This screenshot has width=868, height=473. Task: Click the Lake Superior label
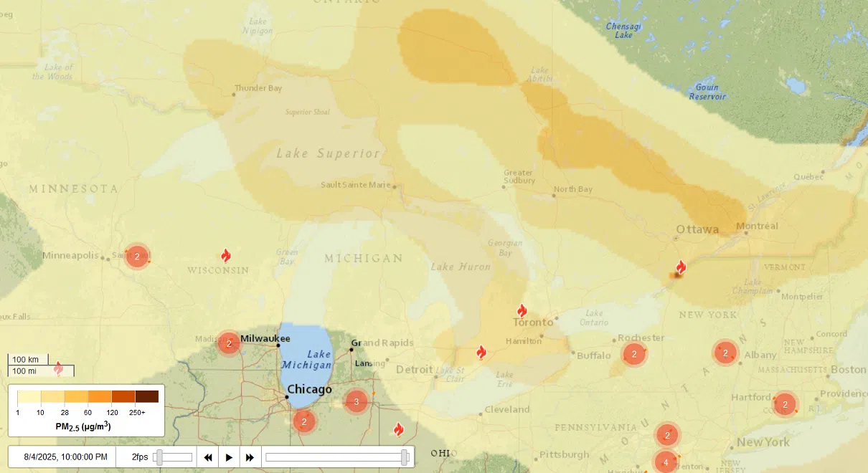[x=329, y=153]
